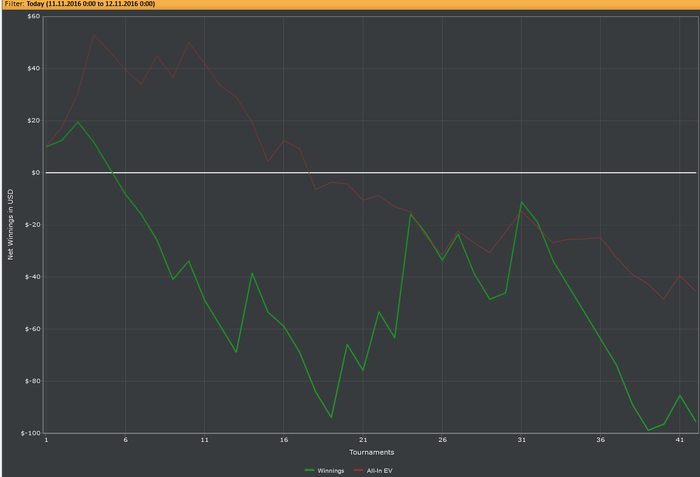This screenshot has width=700, height=477.
Task: Click the x-axis tick label 21
Action: click(363, 440)
